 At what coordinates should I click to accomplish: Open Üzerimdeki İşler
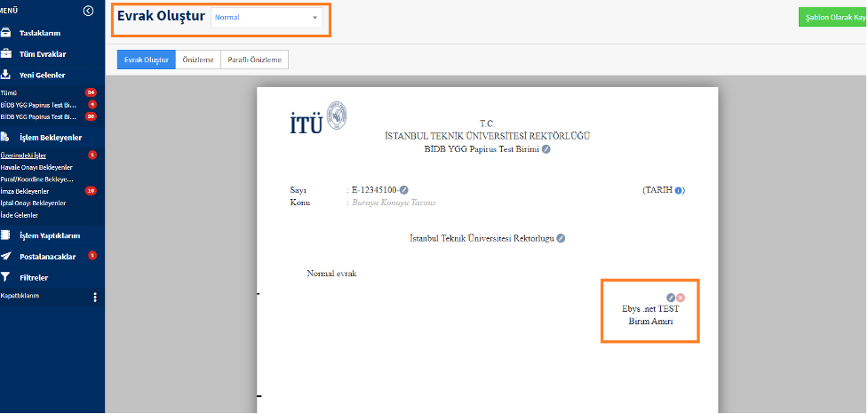23,155
